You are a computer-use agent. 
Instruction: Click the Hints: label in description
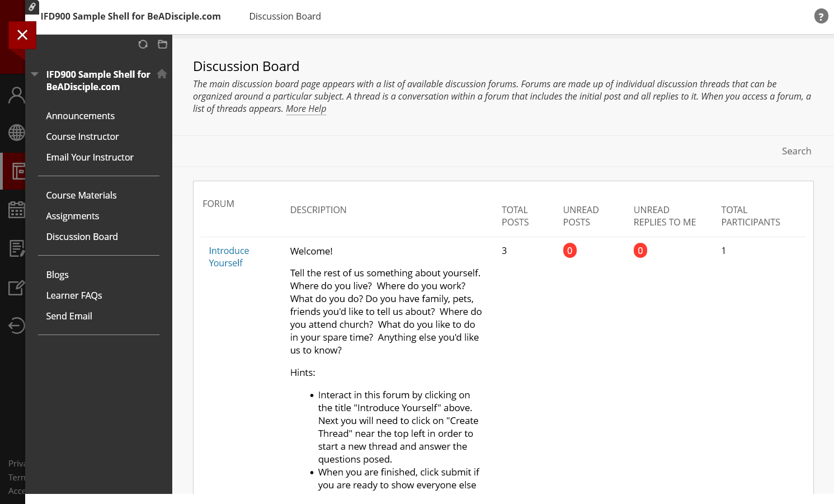(x=303, y=373)
